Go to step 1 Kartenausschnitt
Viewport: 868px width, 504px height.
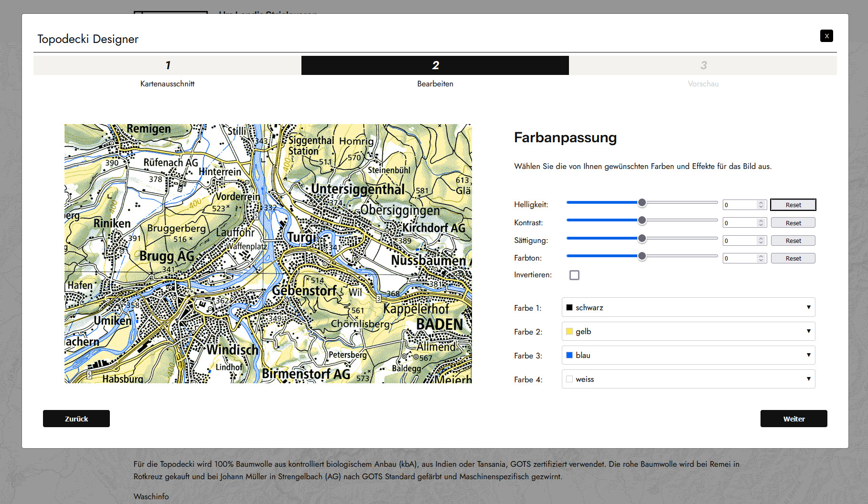167,65
